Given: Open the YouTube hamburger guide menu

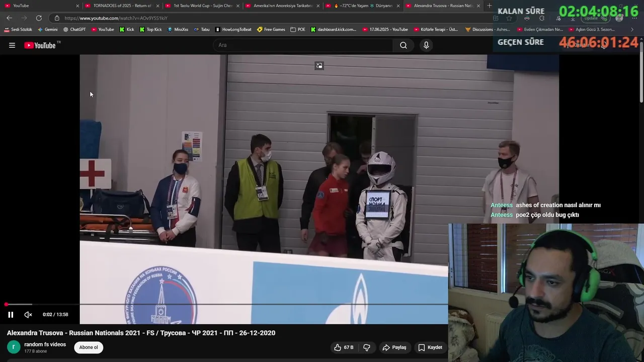Looking at the screenshot, I should tap(12, 45).
